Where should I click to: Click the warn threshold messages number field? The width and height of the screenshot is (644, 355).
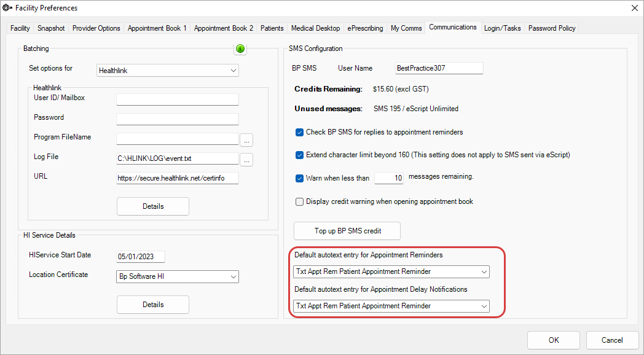pos(388,177)
